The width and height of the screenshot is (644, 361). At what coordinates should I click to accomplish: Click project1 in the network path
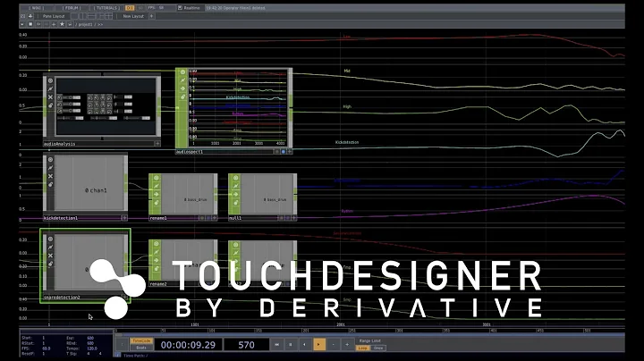tap(86, 25)
